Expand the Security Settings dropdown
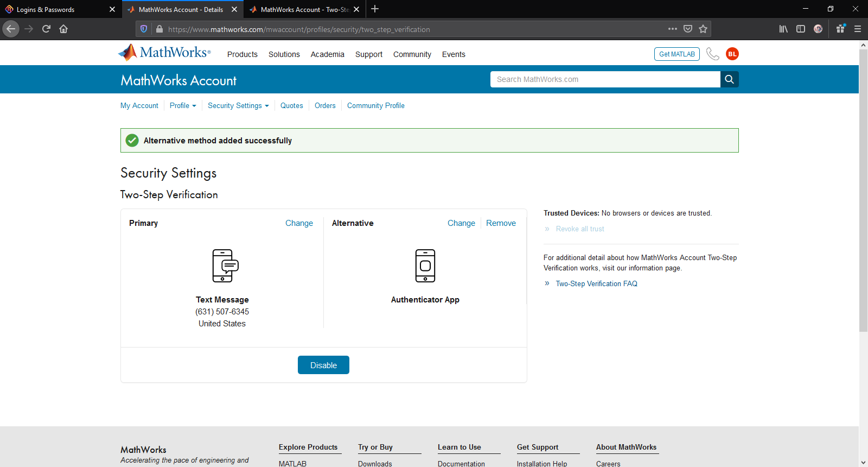 point(238,105)
